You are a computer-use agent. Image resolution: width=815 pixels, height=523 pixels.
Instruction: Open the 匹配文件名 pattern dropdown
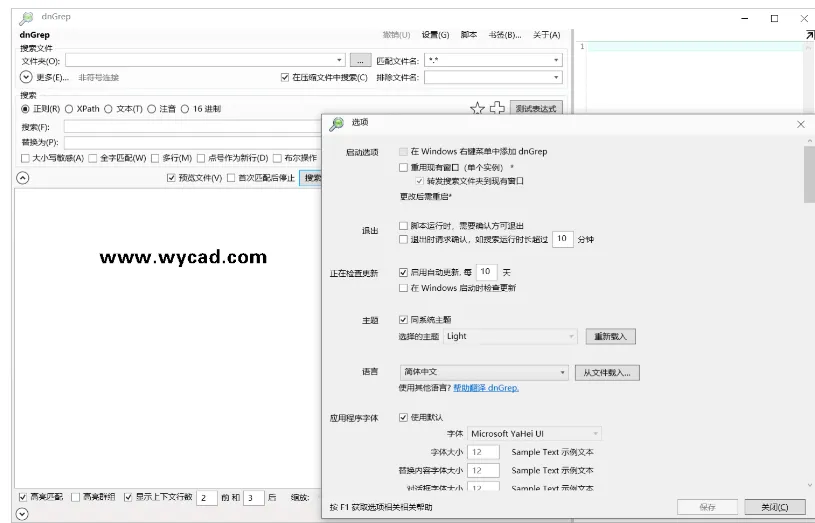(x=556, y=60)
